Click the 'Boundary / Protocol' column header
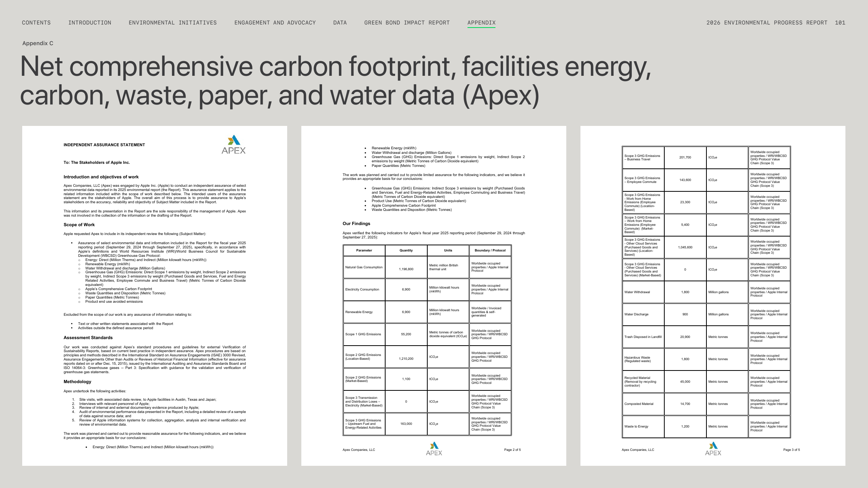868x488 pixels. tap(490, 250)
